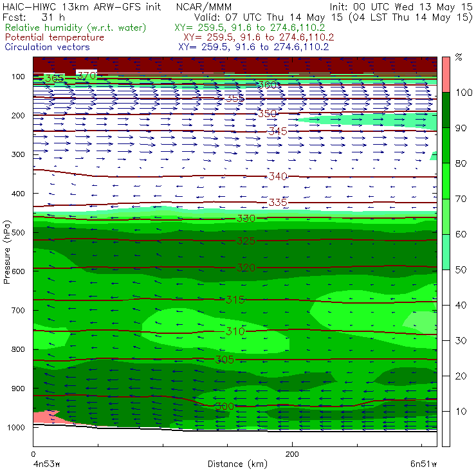Click the 900 hPa pressure axis label
This screenshot has height=476, width=476.
click(18, 389)
